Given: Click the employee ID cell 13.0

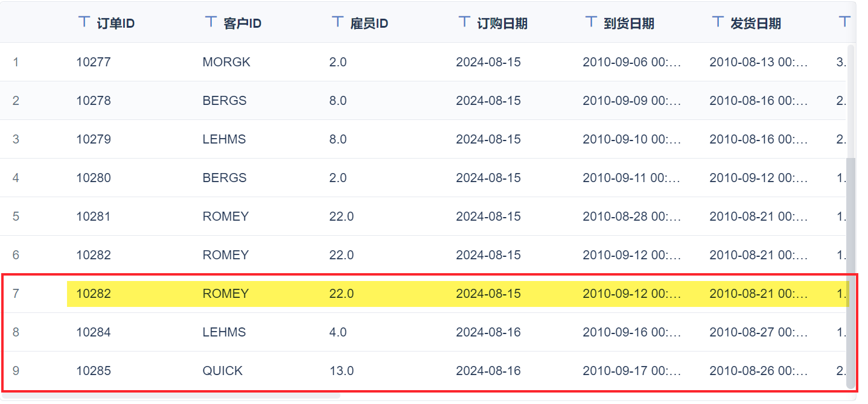Looking at the screenshot, I should (x=342, y=371).
